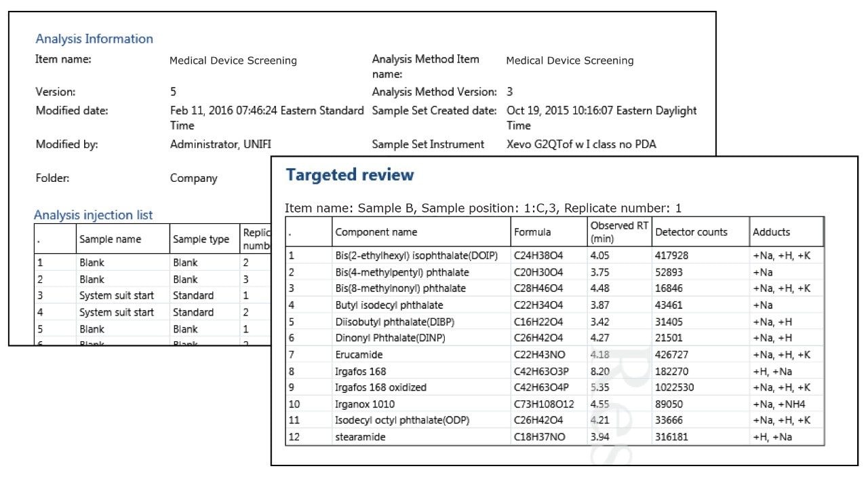This screenshot has height=477, width=868.
Task: Select the Irganox 1010 component
Action: (x=364, y=404)
